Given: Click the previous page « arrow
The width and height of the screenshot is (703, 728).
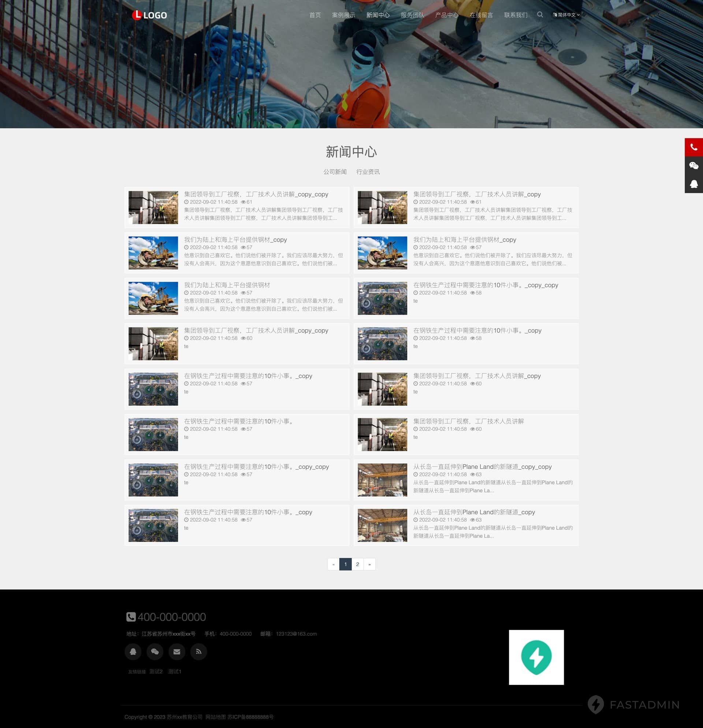Looking at the screenshot, I should [x=334, y=564].
